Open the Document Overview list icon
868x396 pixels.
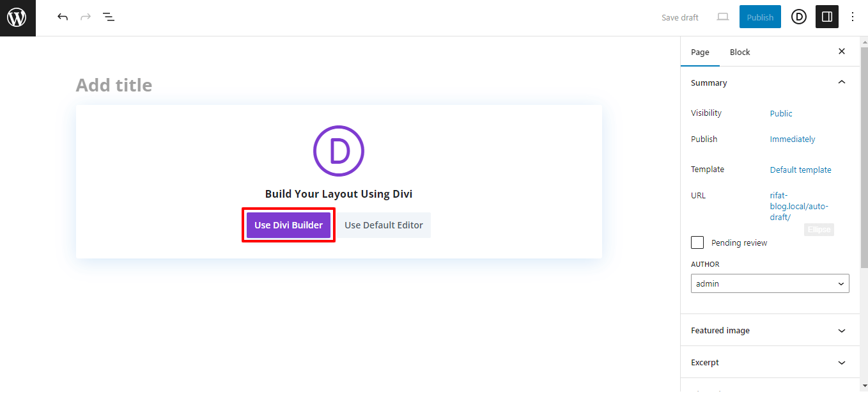tap(109, 17)
